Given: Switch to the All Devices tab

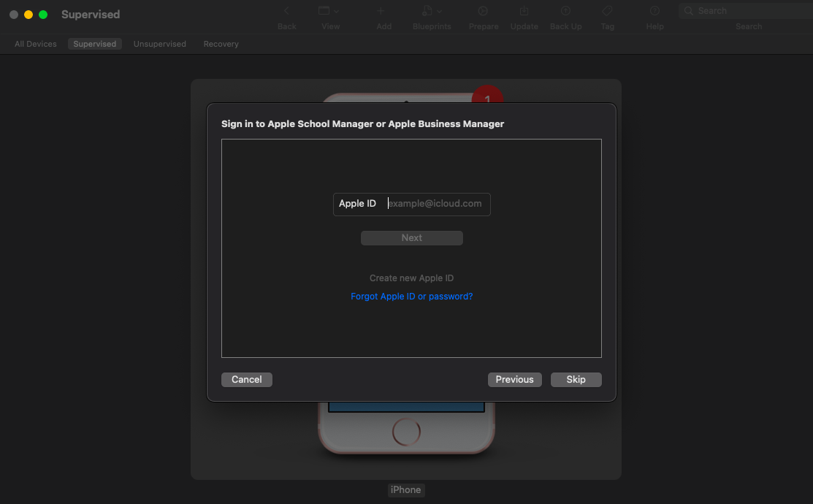Looking at the screenshot, I should point(35,44).
